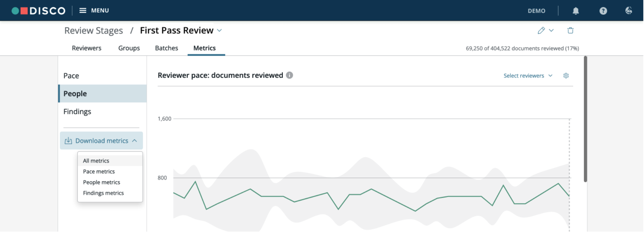Switch to the Reviewers tab
The height and width of the screenshot is (232, 644).
87,48
